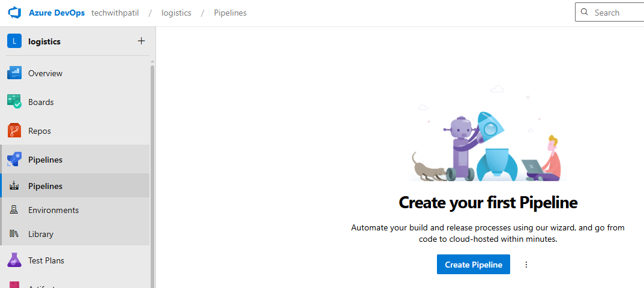Image resolution: width=644 pixels, height=288 pixels.
Task: Open the Artifacts item at sidebar bottom
Action: pos(42,284)
